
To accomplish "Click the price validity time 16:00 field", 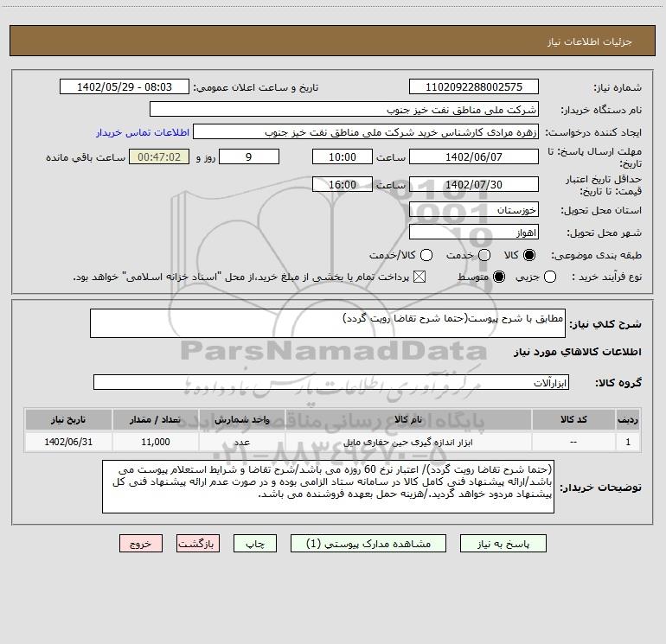I will 343,184.
